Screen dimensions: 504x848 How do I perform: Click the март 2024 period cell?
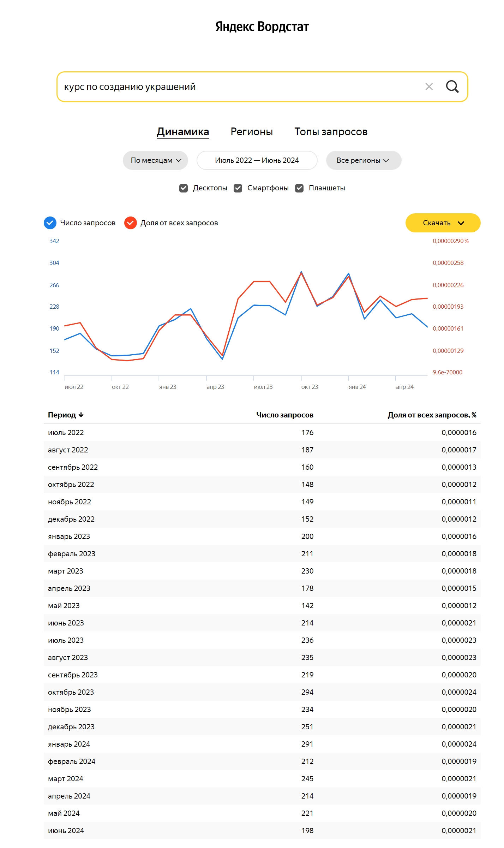click(66, 779)
